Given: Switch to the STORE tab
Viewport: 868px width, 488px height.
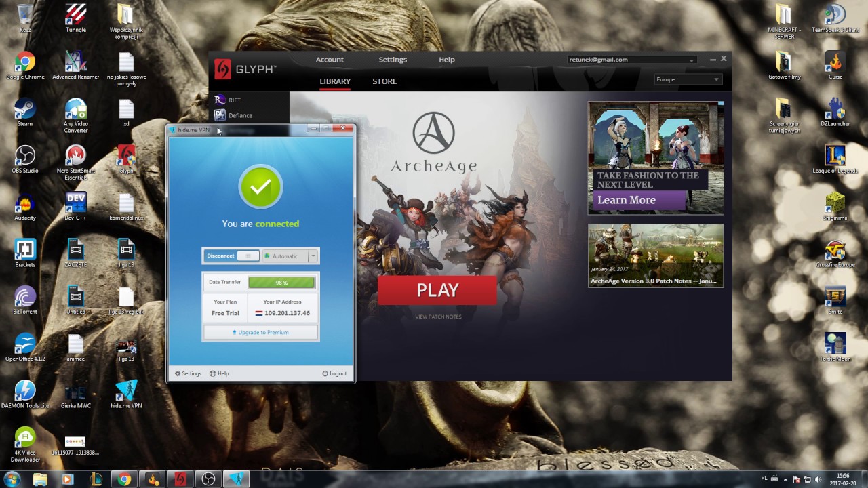Looking at the screenshot, I should (384, 81).
